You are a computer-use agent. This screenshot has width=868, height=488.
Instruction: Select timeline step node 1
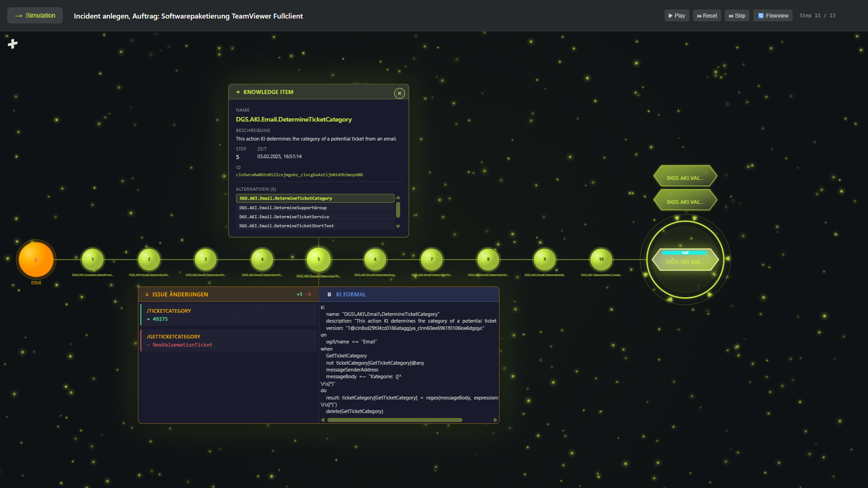click(93, 259)
